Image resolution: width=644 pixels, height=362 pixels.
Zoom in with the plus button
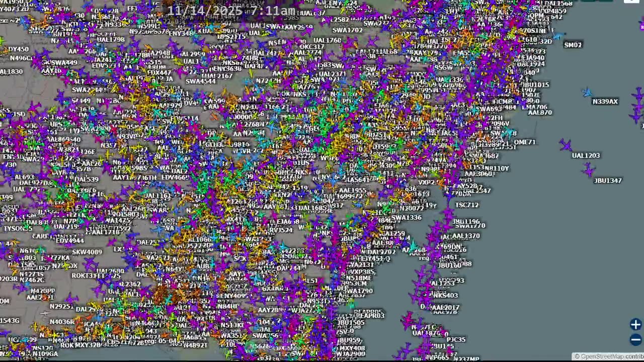pyautogui.click(x=635, y=324)
